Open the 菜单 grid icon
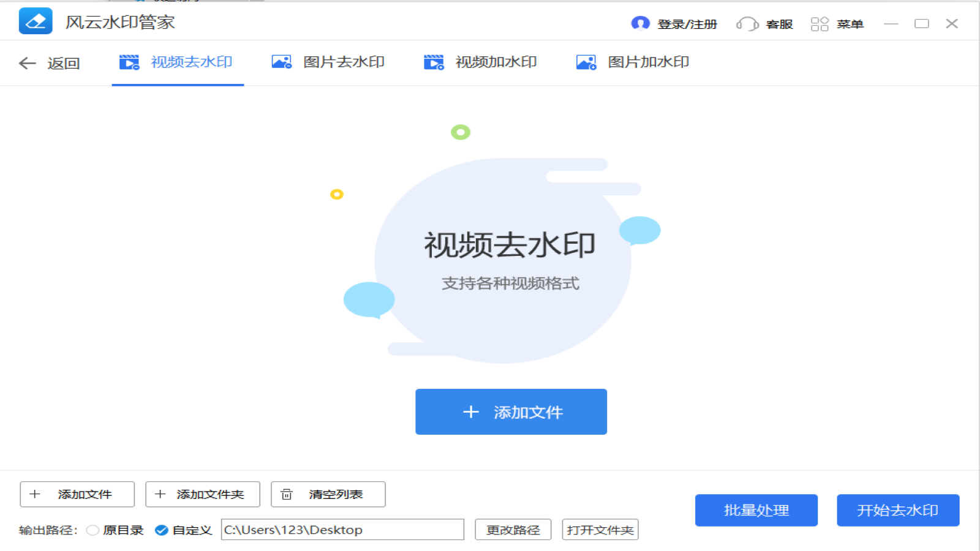Viewport: 980px width, 551px height. pyautogui.click(x=819, y=24)
